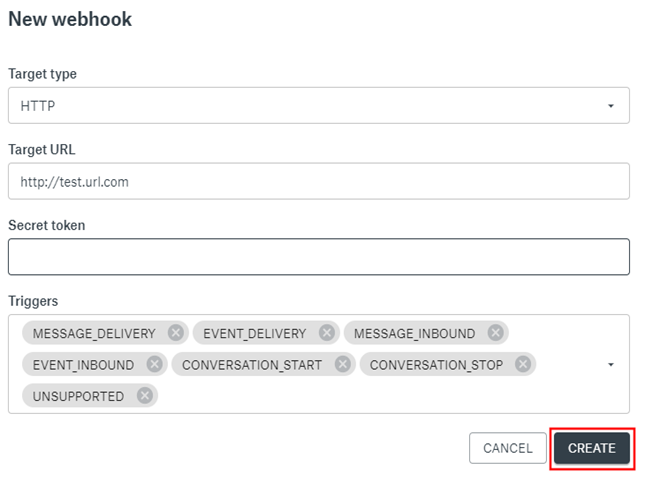Remove the CONVERSATION_STOP trigger chip

point(524,365)
